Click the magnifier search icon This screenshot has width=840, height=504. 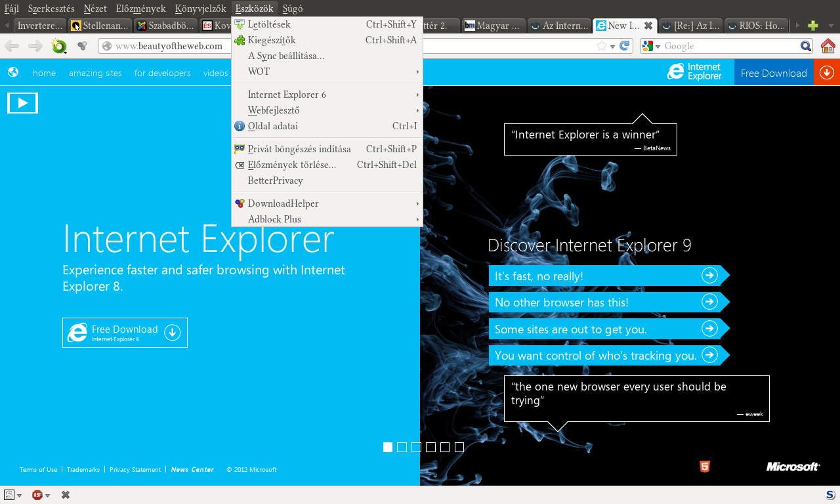click(x=806, y=46)
